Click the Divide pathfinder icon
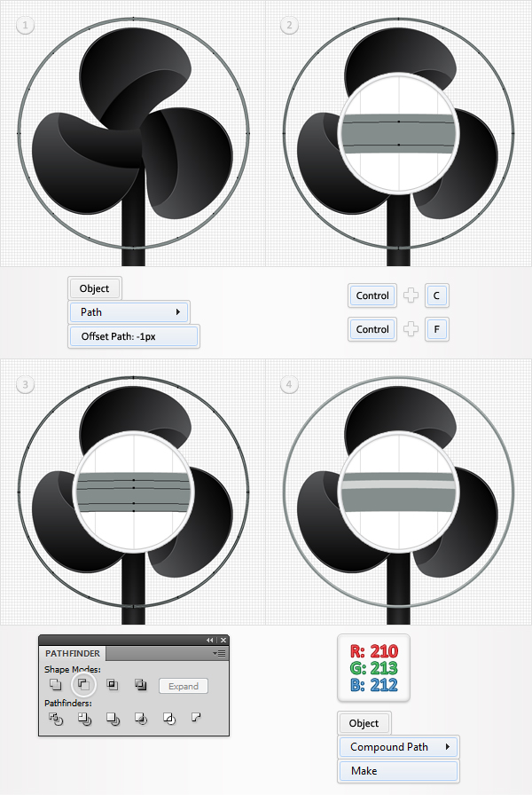 click(x=56, y=719)
